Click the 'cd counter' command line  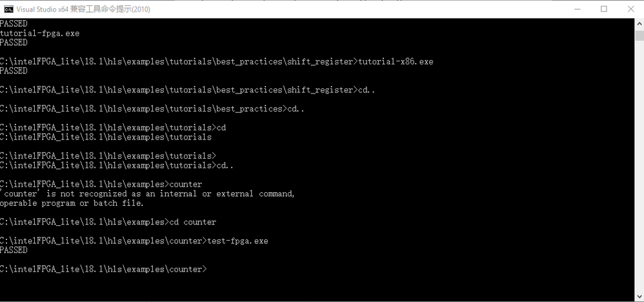(192, 222)
